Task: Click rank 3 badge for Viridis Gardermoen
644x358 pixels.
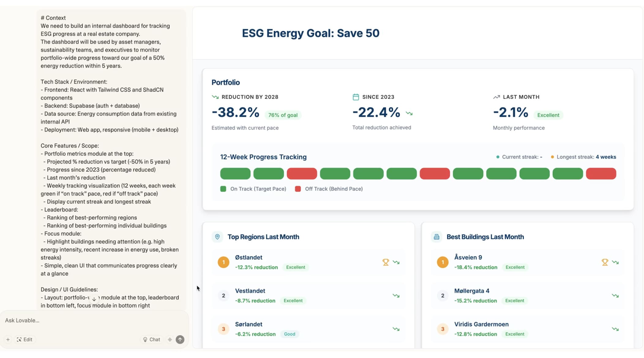Action: click(x=443, y=329)
